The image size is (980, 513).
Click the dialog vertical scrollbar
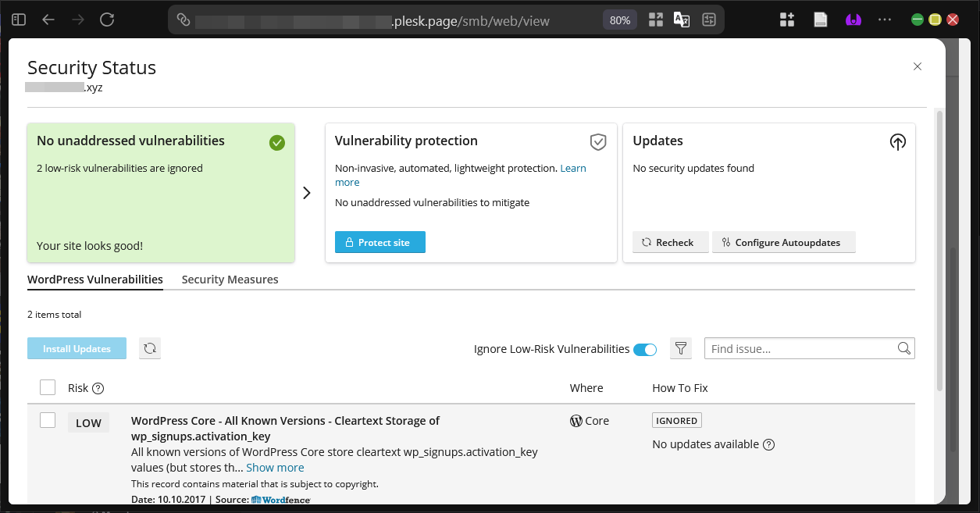[939, 250]
